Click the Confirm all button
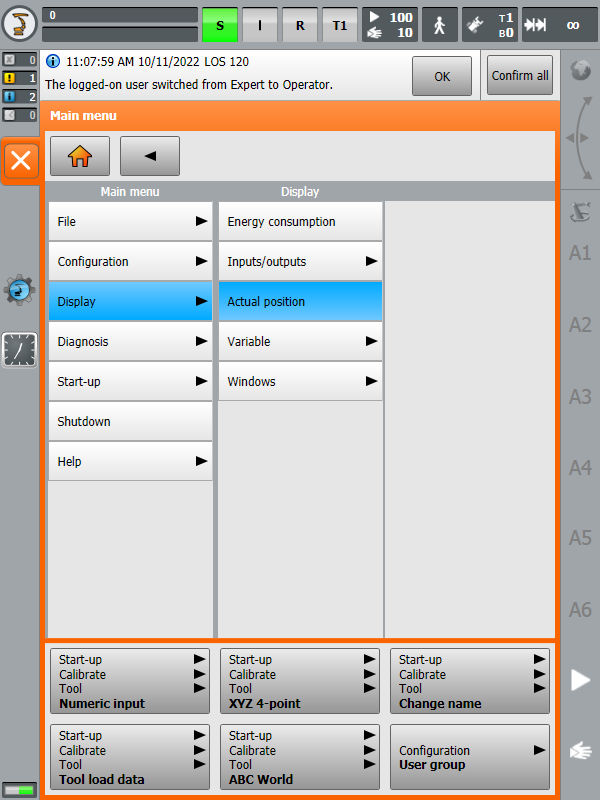 coord(520,76)
